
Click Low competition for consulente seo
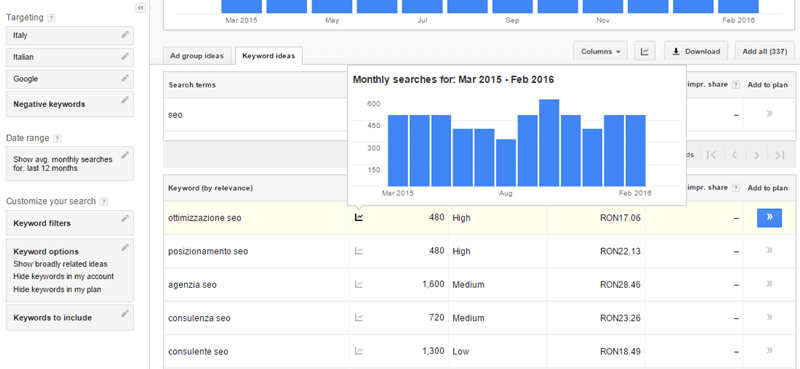461,352
